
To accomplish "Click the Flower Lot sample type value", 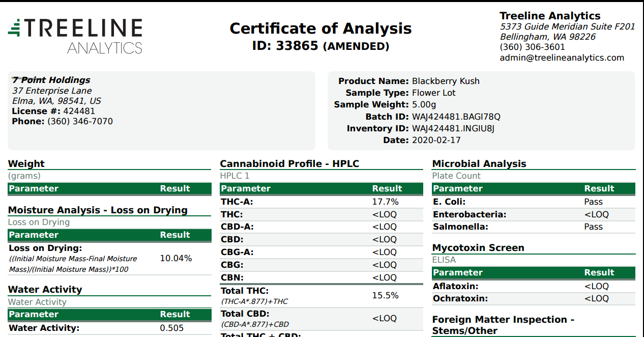I will (x=433, y=93).
